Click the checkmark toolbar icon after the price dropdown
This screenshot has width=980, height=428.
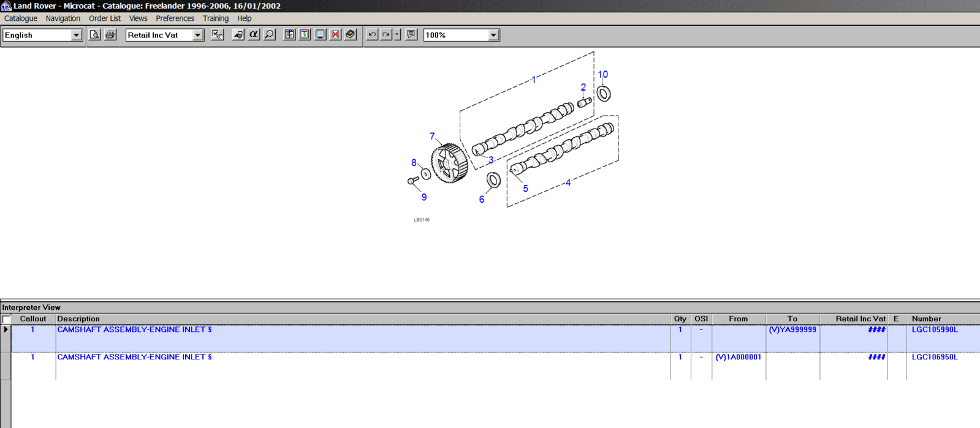pos(218,35)
